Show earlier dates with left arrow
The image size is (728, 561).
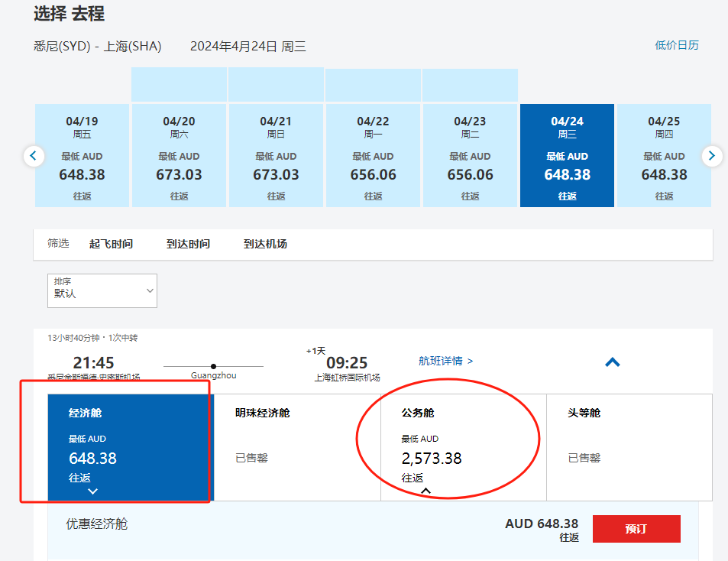coord(34,156)
